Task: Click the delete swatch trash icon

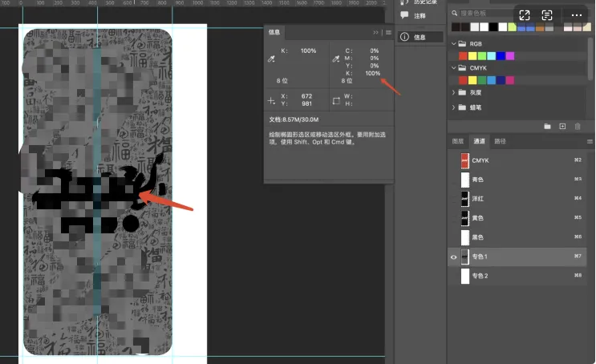Action: (578, 127)
